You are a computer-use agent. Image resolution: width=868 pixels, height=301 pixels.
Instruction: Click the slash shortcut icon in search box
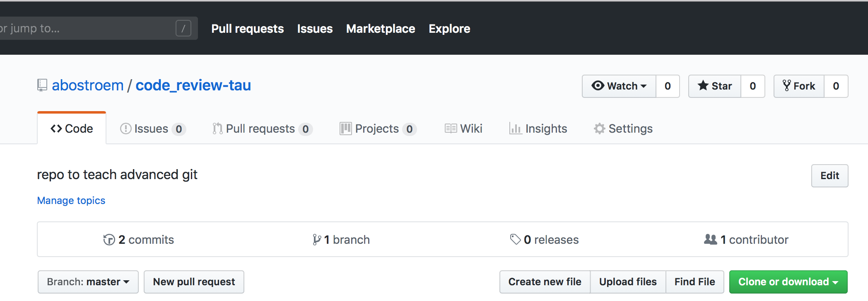coord(183,28)
